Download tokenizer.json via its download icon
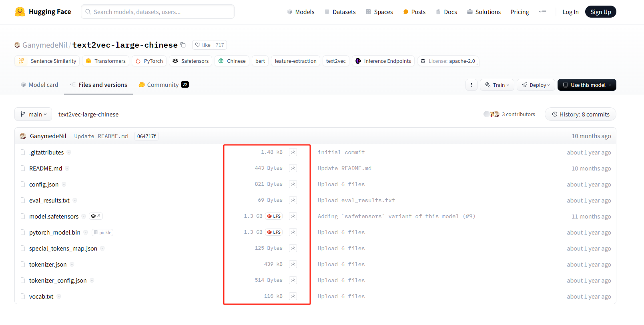 click(293, 264)
